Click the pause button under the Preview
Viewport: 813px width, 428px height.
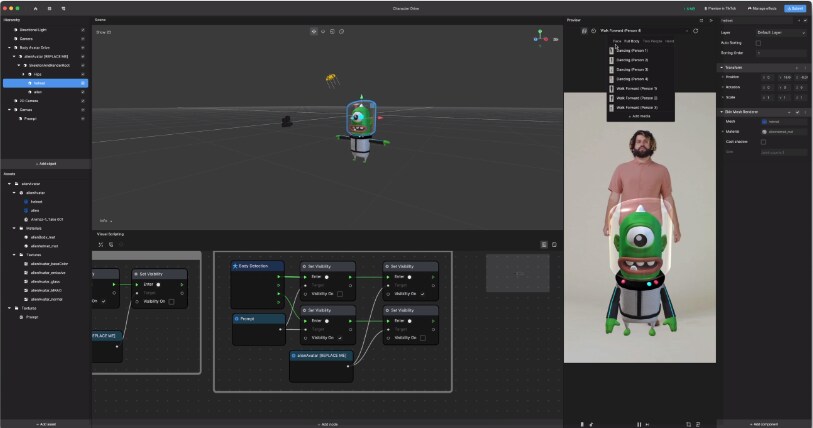tap(639, 424)
